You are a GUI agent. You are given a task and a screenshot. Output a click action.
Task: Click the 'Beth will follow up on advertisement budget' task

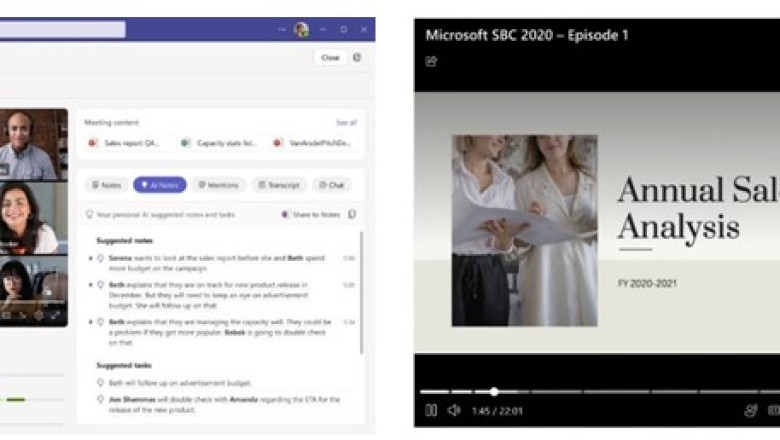(x=180, y=383)
